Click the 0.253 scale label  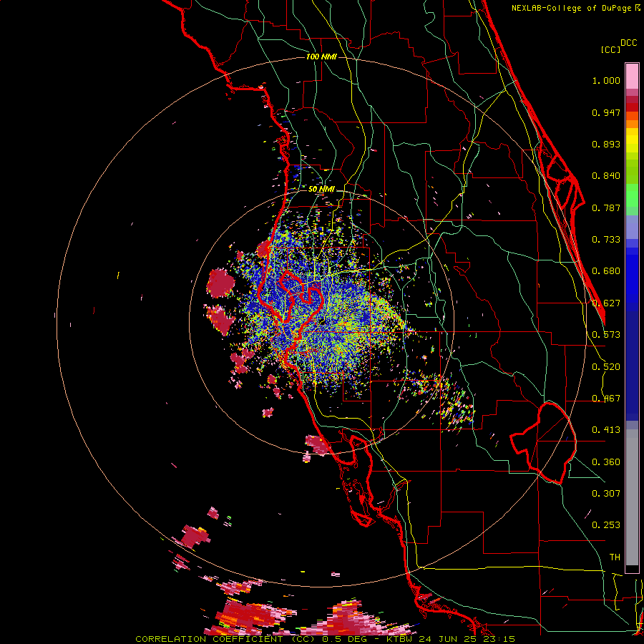[x=606, y=525]
